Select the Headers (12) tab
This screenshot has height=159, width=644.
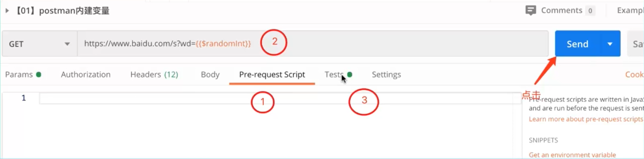pos(154,75)
